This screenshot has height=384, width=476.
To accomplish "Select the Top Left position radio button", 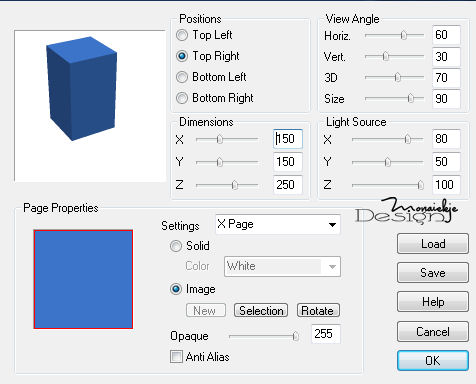I will coord(182,35).
